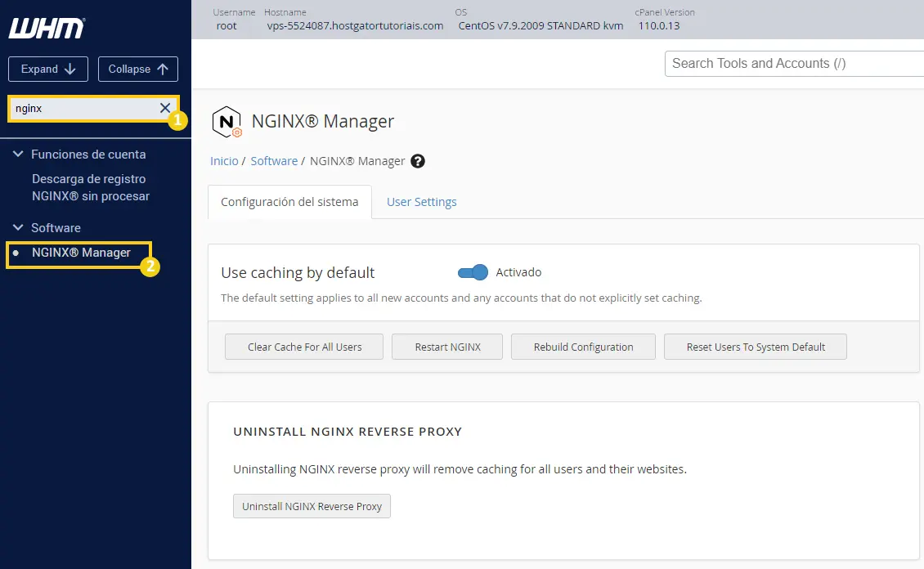Screen dimensions: 924x569
Task: Click the cPanel version 110.0.13 text
Action: click(659, 26)
